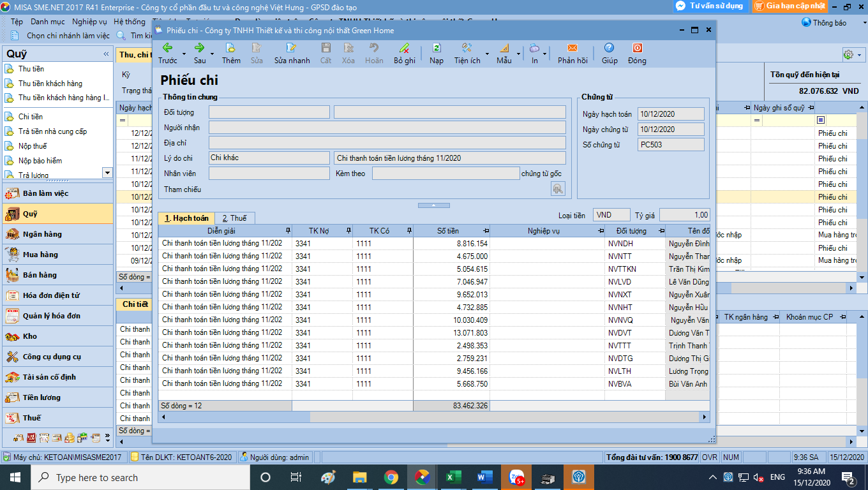The height and width of the screenshot is (490, 868).
Task: Expand the Quỹ task list down arrow
Action: (x=107, y=173)
